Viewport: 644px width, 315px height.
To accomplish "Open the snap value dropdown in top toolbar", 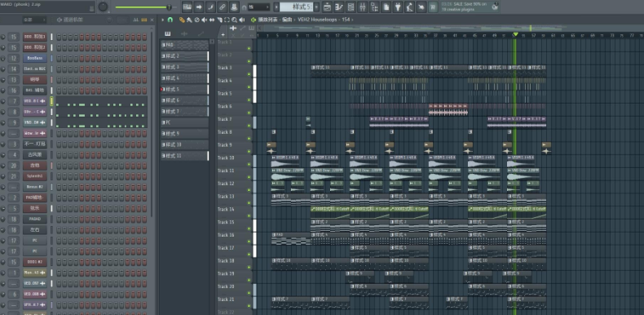I will tap(258, 7).
